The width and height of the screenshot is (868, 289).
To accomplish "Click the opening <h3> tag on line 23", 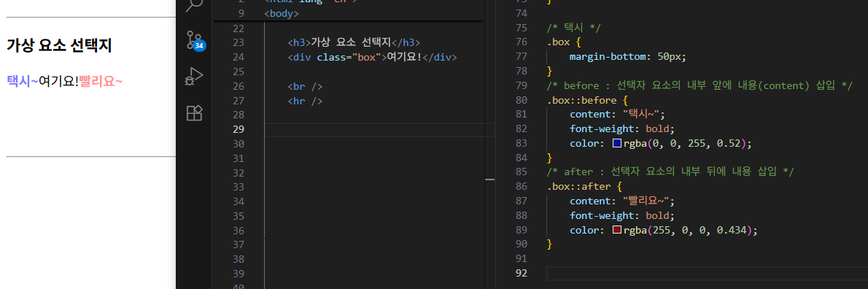I will (x=299, y=42).
